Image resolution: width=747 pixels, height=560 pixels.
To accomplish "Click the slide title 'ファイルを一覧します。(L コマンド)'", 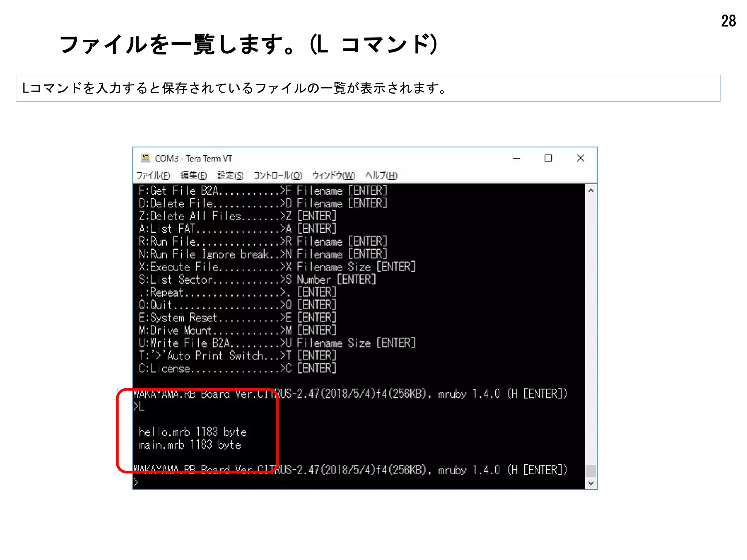I will pos(248,44).
